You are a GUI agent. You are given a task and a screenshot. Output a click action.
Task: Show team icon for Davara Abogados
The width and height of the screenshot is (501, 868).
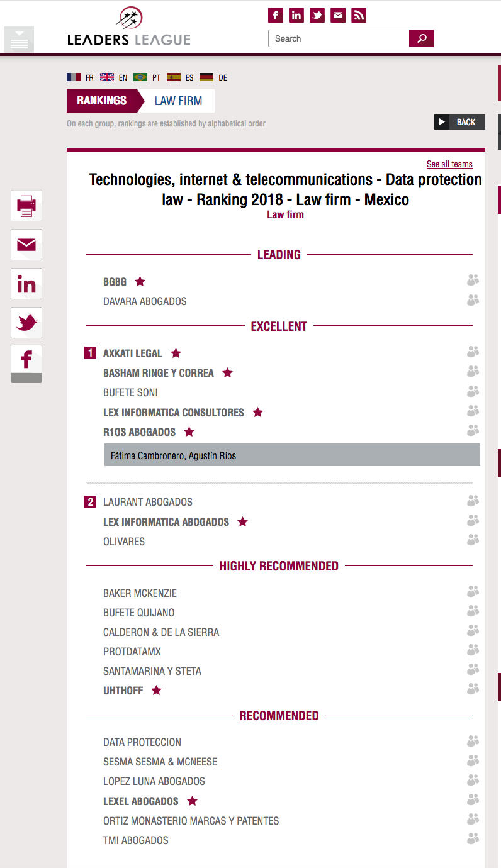[x=473, y=300]
